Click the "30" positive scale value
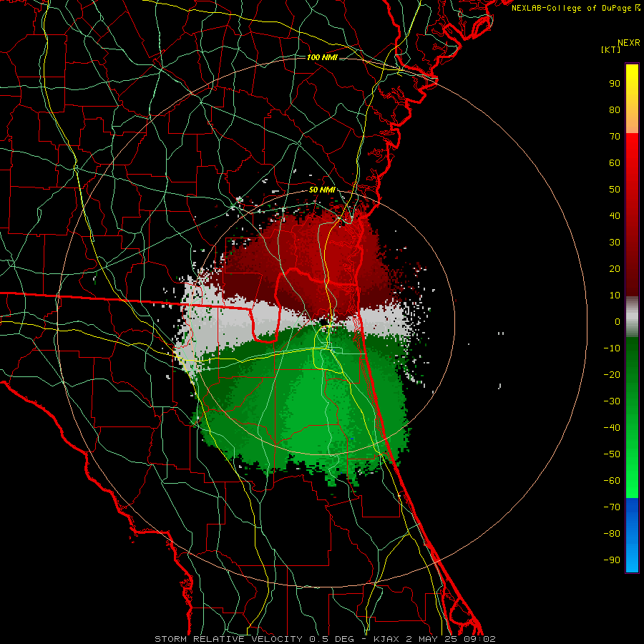The width and height of the screenshot is (644, 644). 615,243
